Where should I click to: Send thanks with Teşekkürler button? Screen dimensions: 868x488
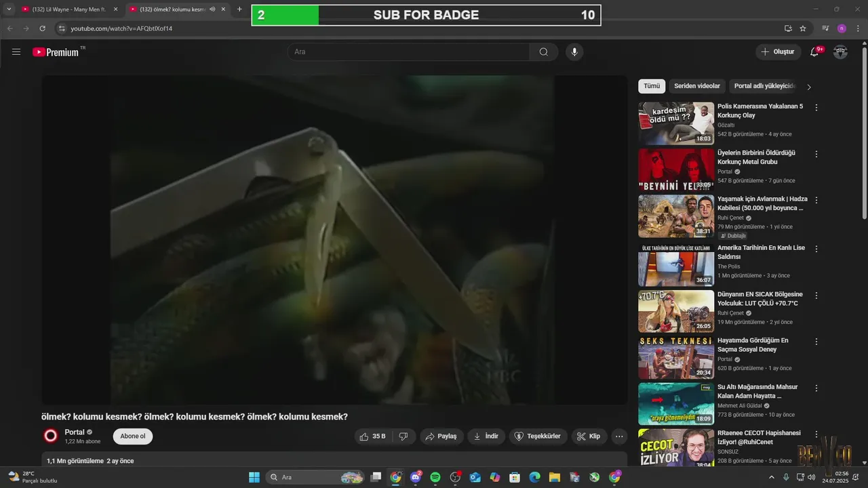click(x=538, y=436)
